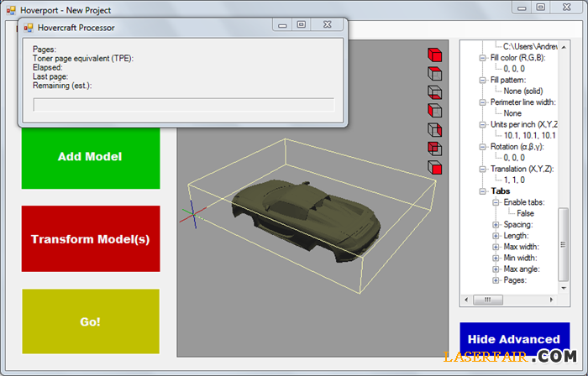Start processing with the Go! button
This screenshot has height=376, width=588.
[91, 321]
